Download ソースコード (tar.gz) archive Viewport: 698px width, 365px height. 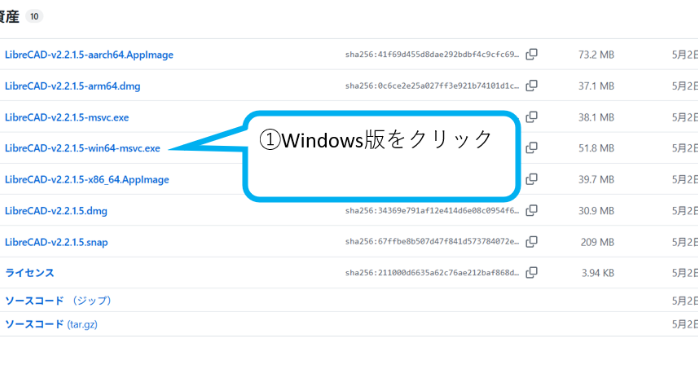51,324
